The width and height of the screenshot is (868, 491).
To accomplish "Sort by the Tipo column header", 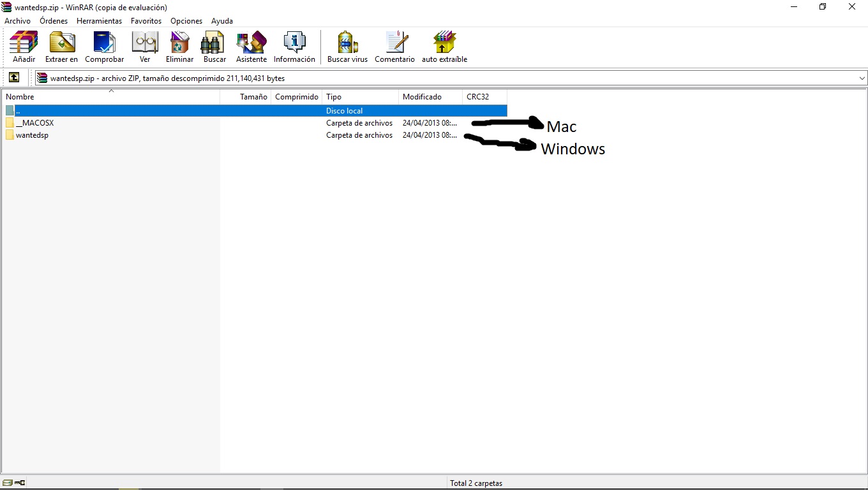I will (x=361, y=97).
